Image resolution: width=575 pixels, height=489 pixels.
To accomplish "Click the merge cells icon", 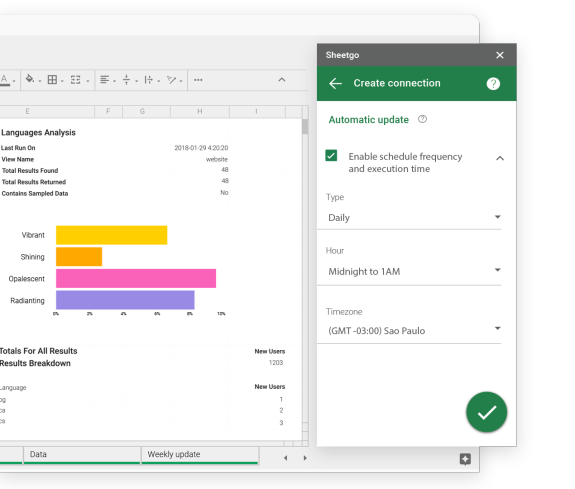I will [76, 80].
